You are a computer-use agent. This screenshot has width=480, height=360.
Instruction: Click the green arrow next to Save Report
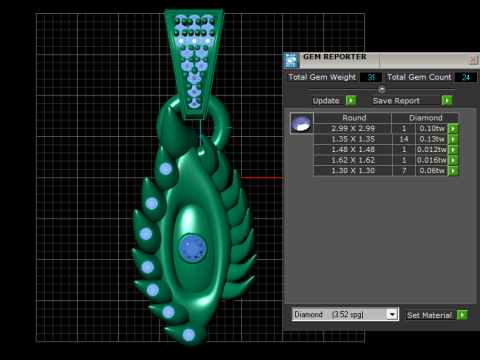447,100
